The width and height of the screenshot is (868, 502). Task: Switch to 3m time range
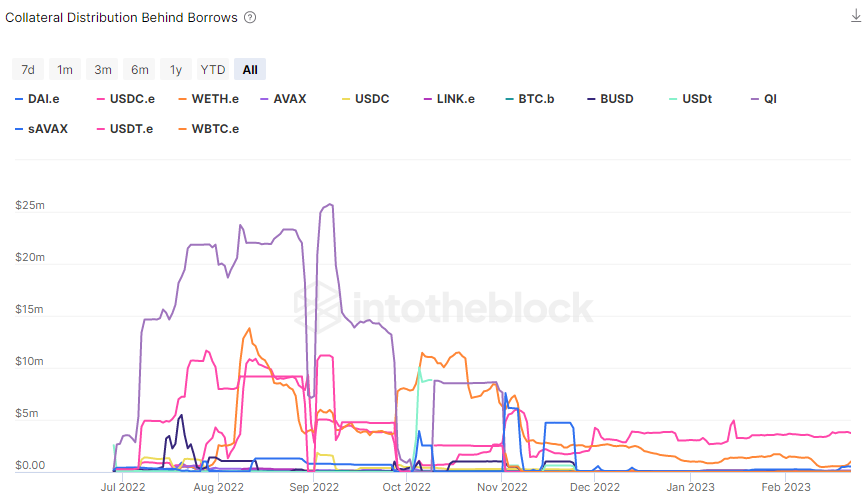102,69
